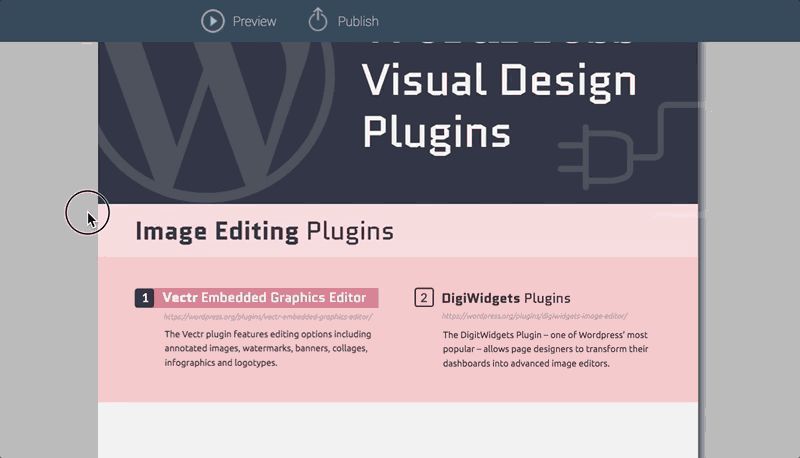Select the Vectr plugin description paragraph
The width and height of the screenshot is (800, 458).
tap(267, 348)
